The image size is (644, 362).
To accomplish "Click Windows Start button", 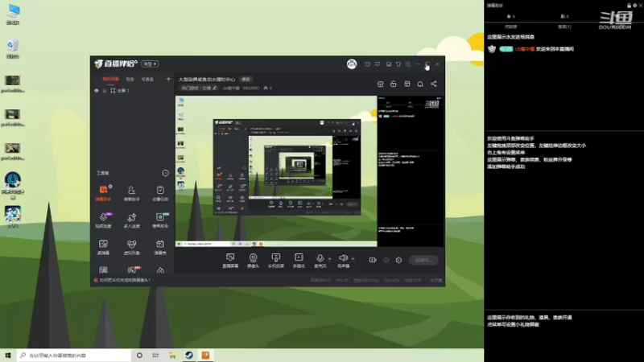I will click(8, 356).
